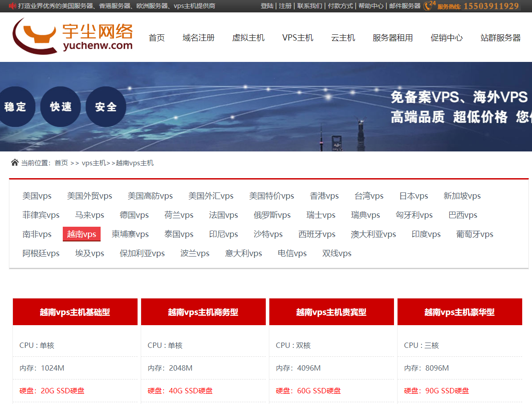Click the 24-hour service hotline phone icon
Image resolution: width=532 pixels, height=404 pixels.
pyautogui.click(x=429, y=6)
